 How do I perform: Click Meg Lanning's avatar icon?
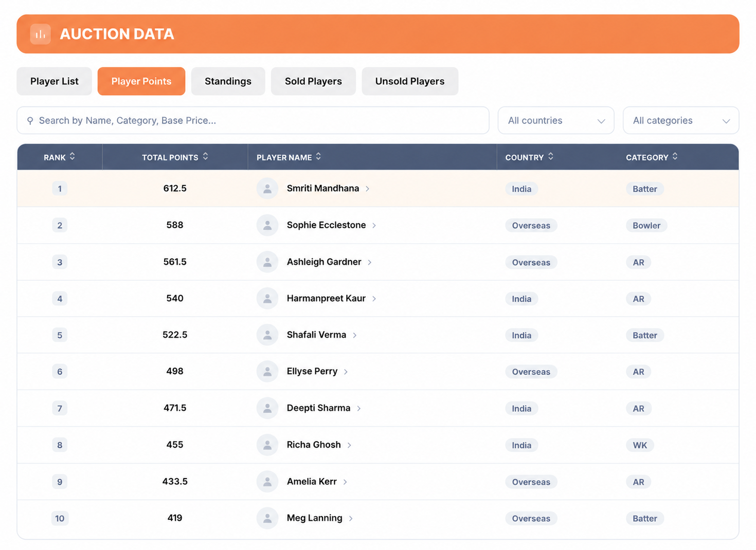[x=267, y=518]
